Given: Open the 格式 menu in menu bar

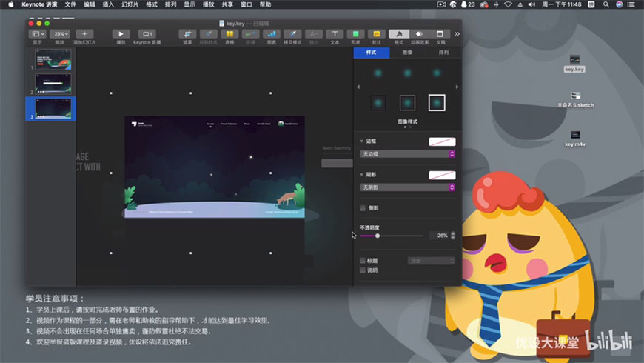Looking at the screenshot, I should pyautogui.click(x=152, y=4).
